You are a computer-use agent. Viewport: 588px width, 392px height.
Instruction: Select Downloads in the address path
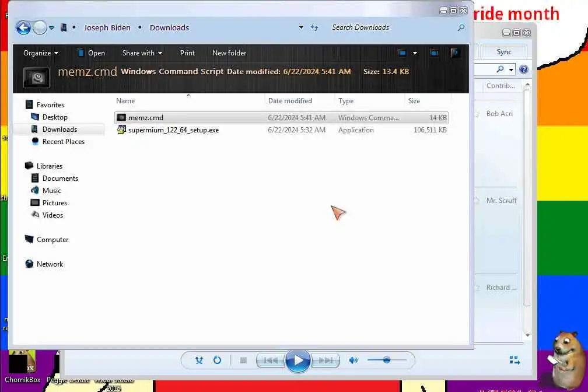pyautogui.click(x=169, y=28)
